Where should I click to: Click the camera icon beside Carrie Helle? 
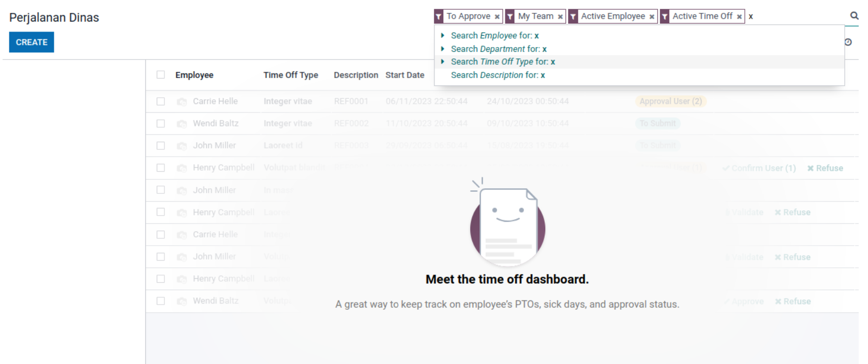(x=182, y=102)
